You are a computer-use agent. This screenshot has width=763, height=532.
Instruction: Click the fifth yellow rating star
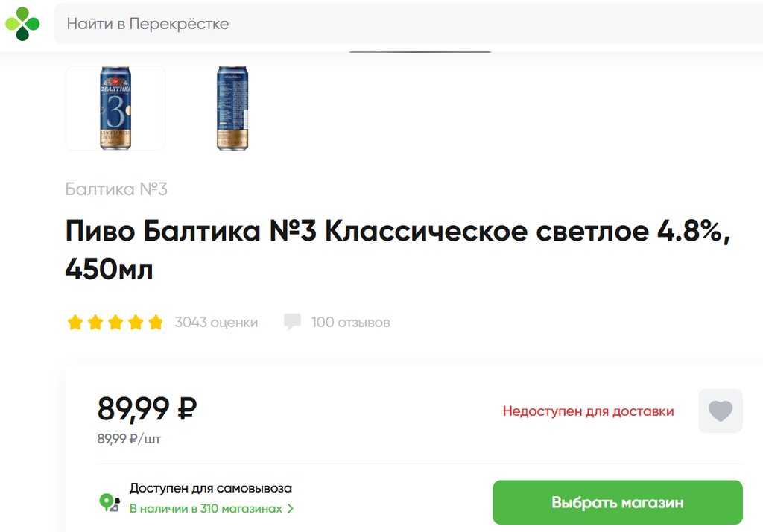tap(155, 323)
